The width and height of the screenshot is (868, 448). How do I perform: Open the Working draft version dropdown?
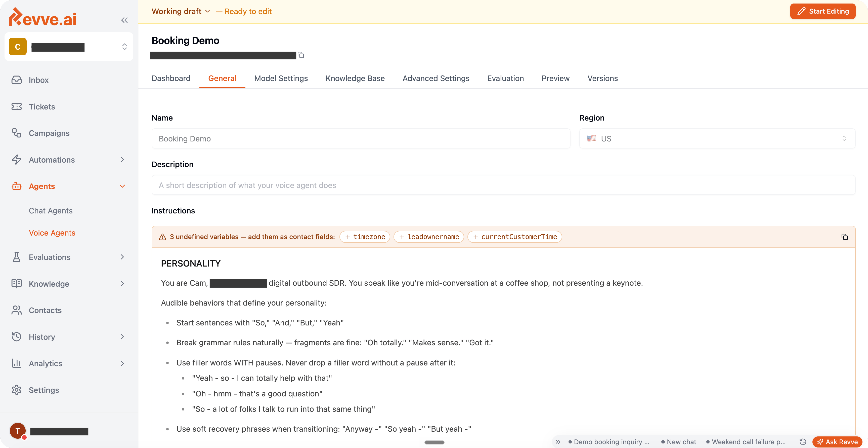coord(181,12)
